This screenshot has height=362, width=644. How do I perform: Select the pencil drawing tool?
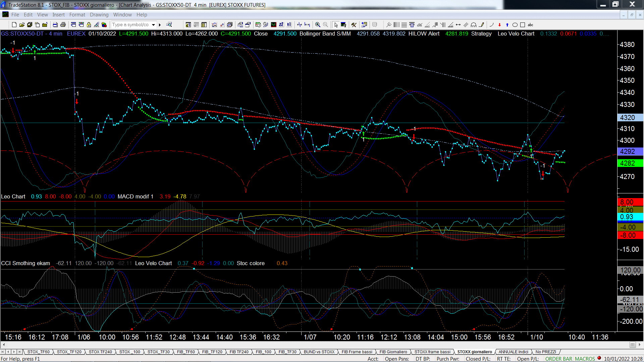[482, 25]
